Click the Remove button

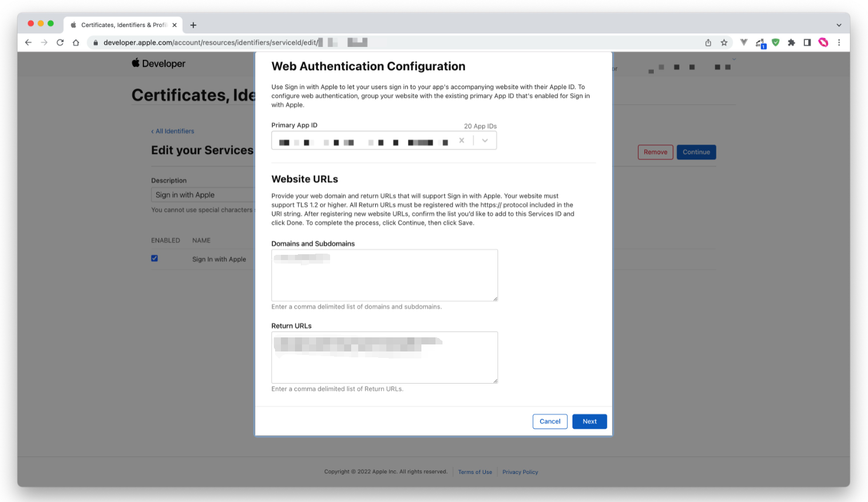656,152
